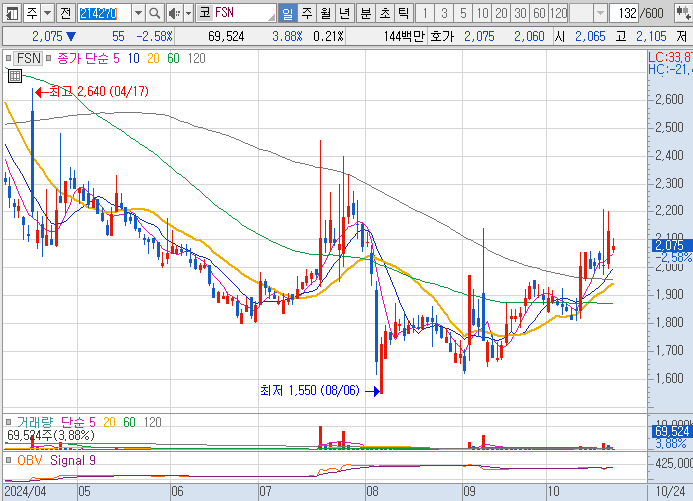
Task: Click square marker before 거래량 label
Action: [x=8, y=422]
